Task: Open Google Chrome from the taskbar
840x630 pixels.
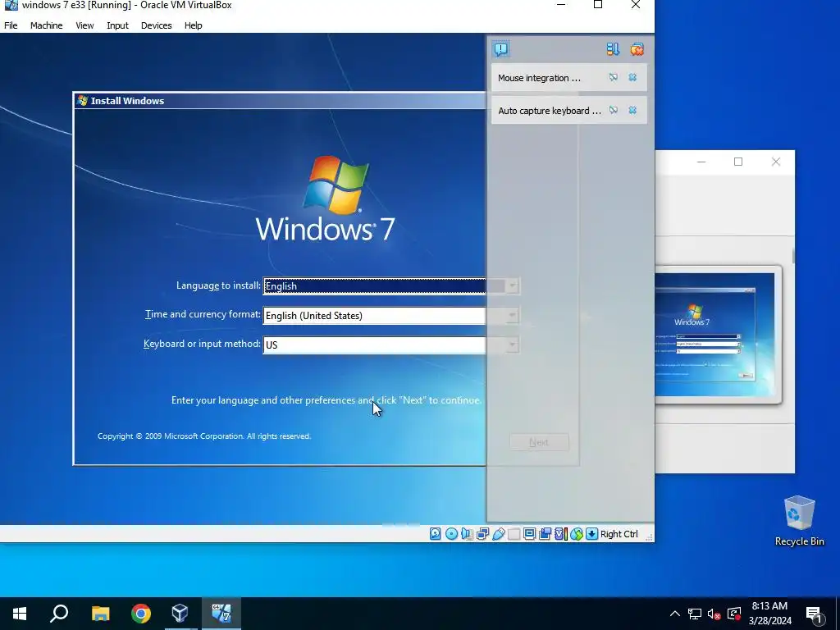Action: (141, 614)
